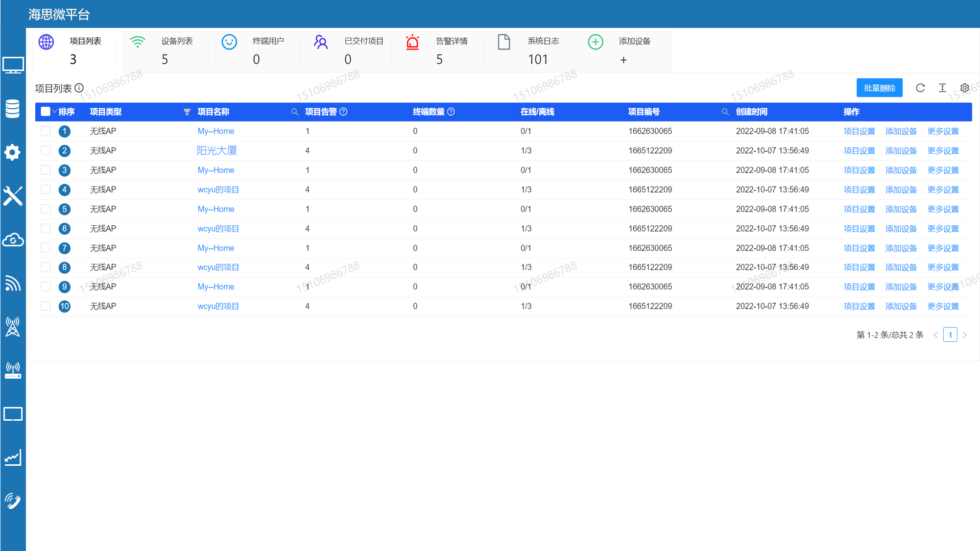Click the refresh icon above the table

[x=920, y=88]
